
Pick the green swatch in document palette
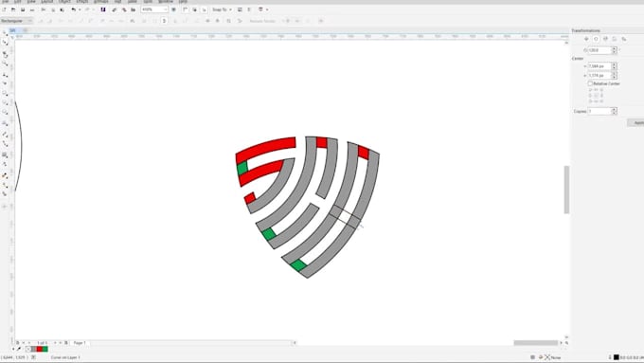tap(45, 349)
